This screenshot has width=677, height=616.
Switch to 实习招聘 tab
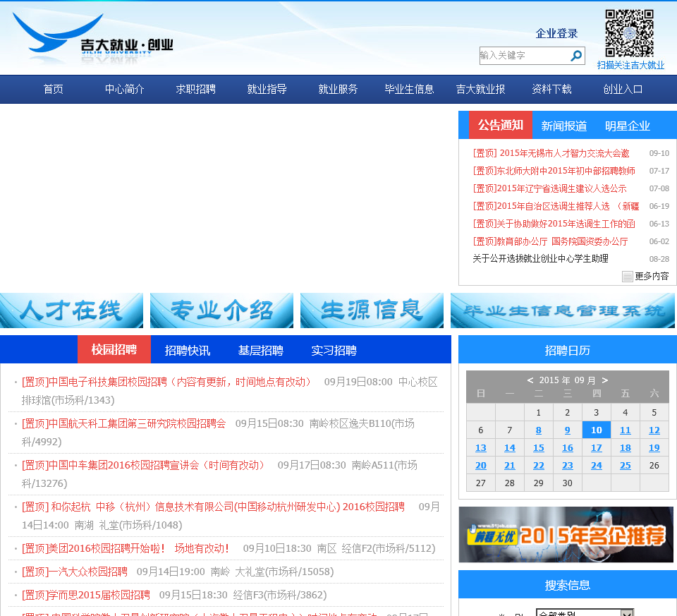point(334,350)
